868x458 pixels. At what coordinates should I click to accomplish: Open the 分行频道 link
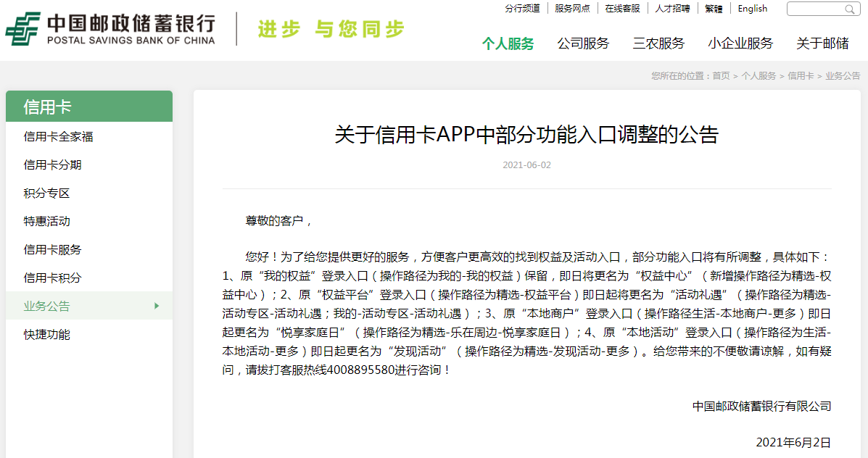522,9
